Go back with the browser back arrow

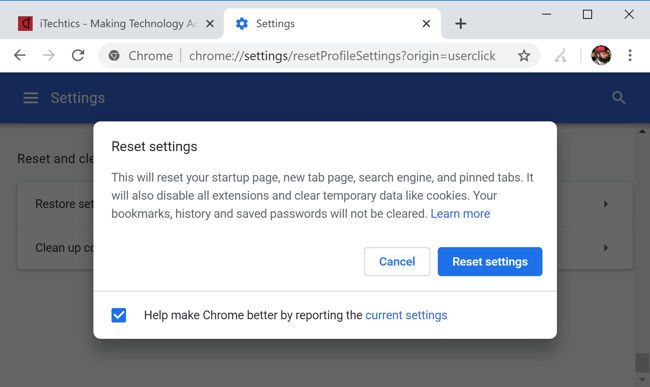pyautogui.click(x=19, y=55)
